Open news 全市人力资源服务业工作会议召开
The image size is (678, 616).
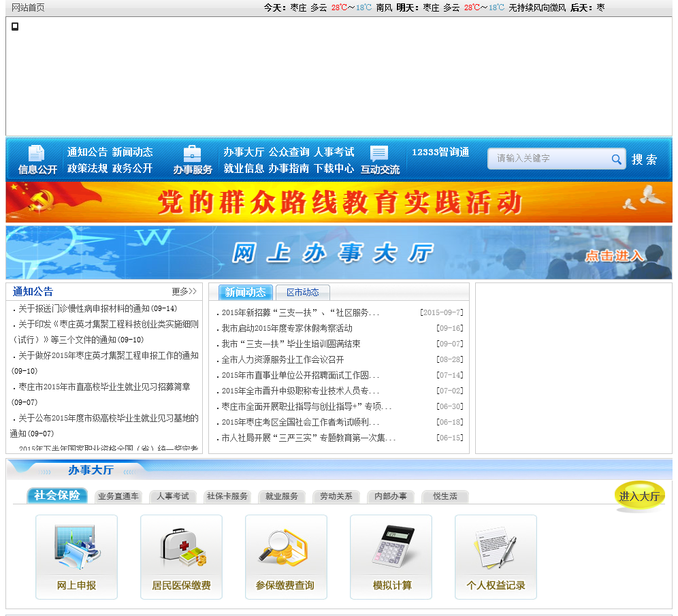(282, 359)
